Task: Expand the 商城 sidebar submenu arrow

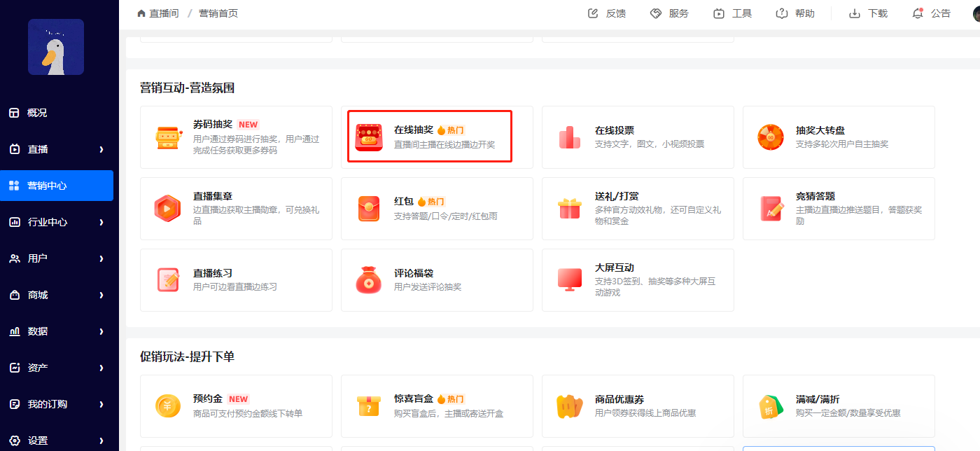Action: pyautogui.click(x=101, y=295)
